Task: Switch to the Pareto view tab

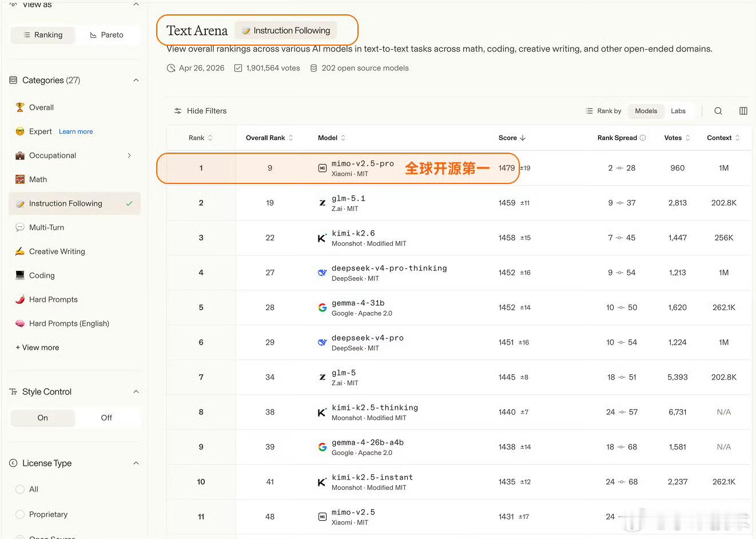Action: tap(107, 35)
